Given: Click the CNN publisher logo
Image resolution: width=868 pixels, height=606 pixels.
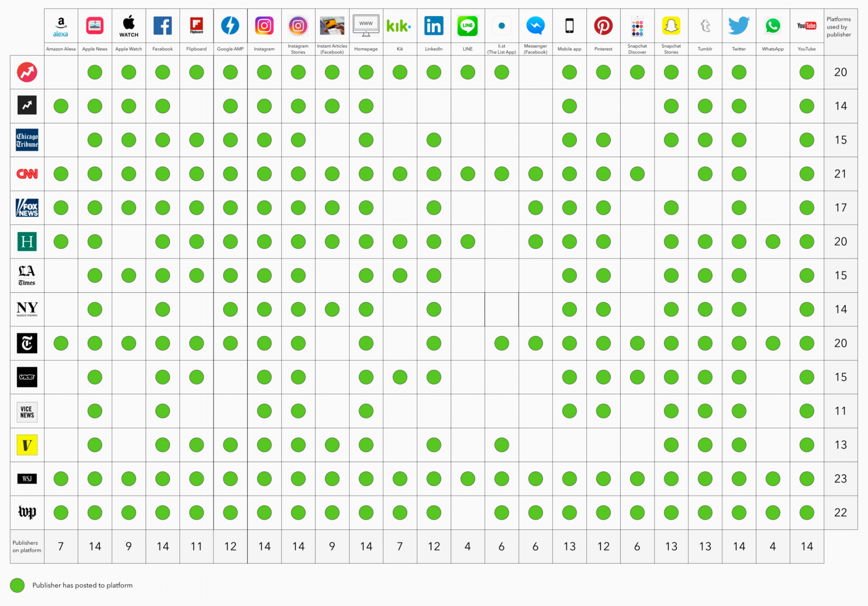Looking at the screenshot, I should coord(27,174).
